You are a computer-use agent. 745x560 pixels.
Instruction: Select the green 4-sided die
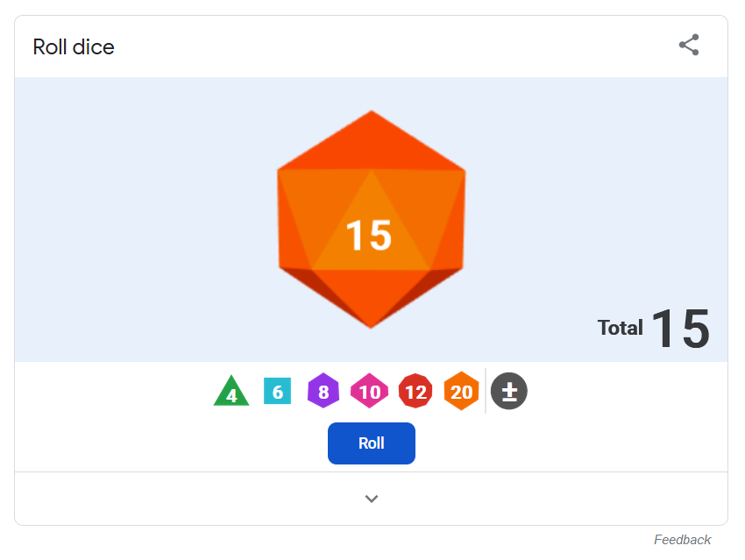click(231, 392)
